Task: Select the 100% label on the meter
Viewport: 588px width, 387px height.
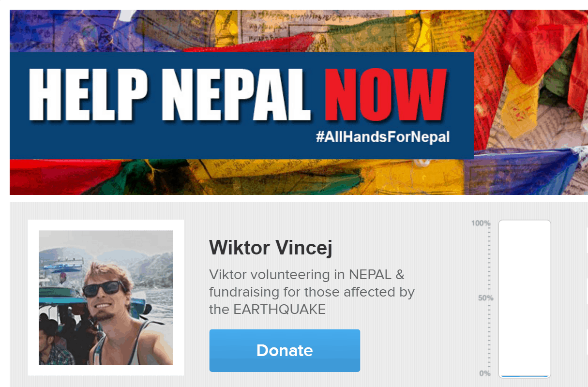Action: pyautogui.click(x=481, y=223)
